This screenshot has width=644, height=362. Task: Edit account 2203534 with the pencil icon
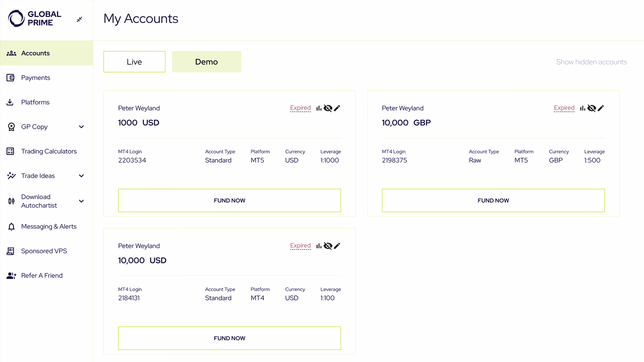[337, 108]
